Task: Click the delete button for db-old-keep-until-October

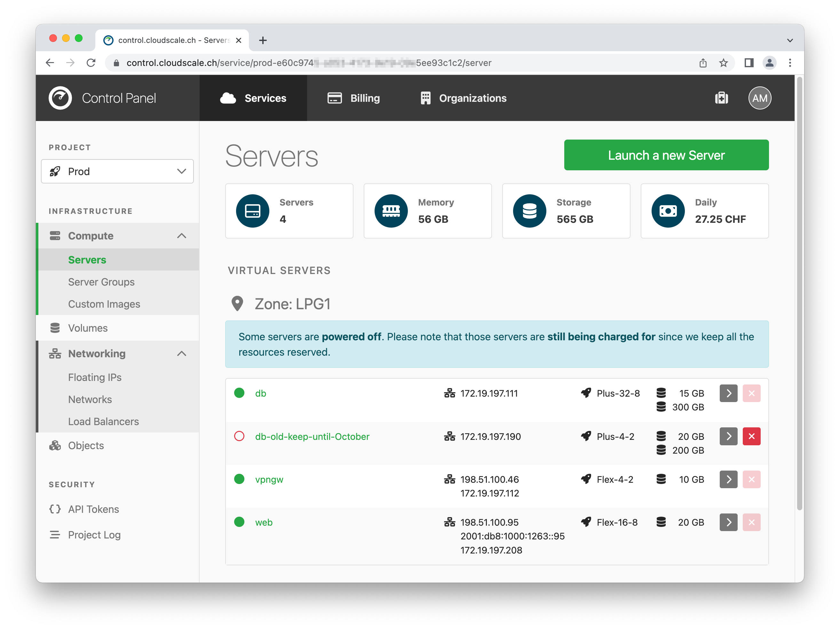Action: coord(751,436)
